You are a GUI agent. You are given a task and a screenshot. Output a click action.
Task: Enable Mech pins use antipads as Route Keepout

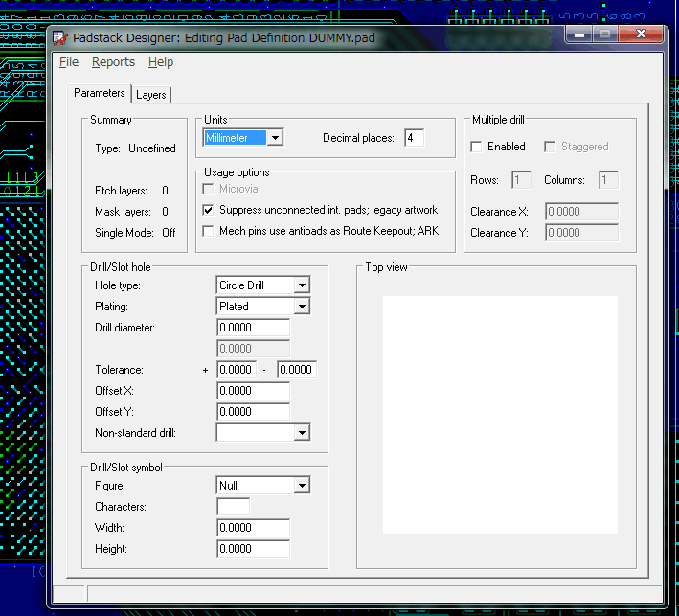click(209, 231)
